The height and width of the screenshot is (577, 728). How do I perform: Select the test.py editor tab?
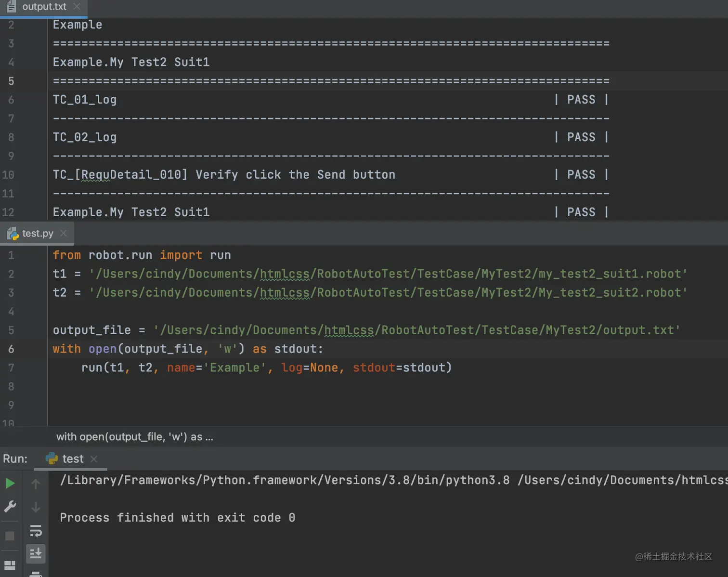point(37,234)
